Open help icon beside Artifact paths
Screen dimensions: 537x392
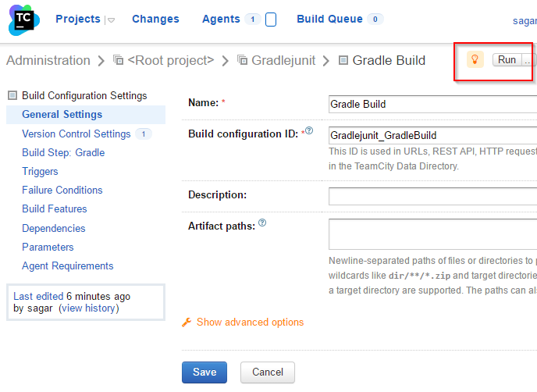tap(262, 223)
